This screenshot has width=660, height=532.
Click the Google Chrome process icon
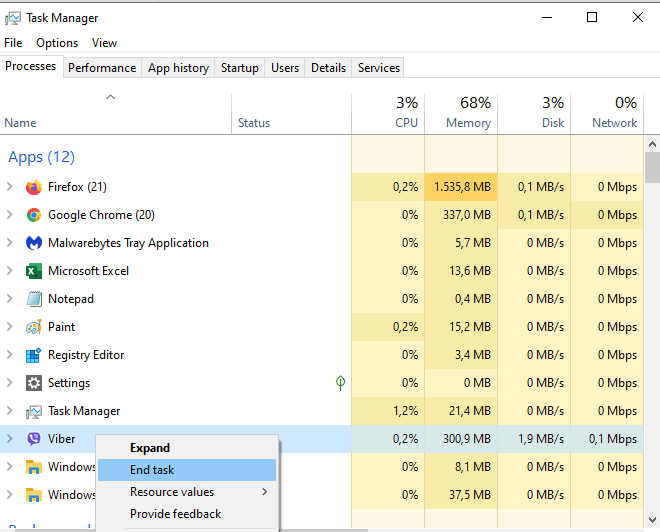click(34, 215)
